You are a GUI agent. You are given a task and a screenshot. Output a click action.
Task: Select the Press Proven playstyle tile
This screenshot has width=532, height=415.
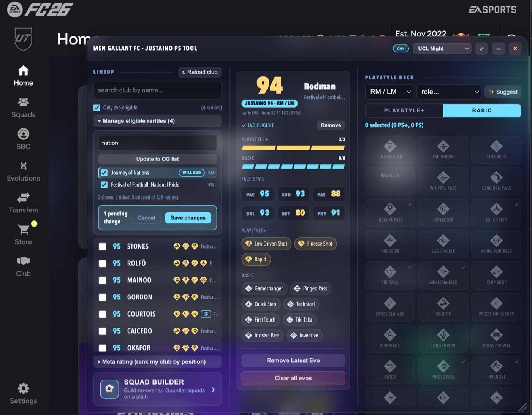(x=496, y=339)
